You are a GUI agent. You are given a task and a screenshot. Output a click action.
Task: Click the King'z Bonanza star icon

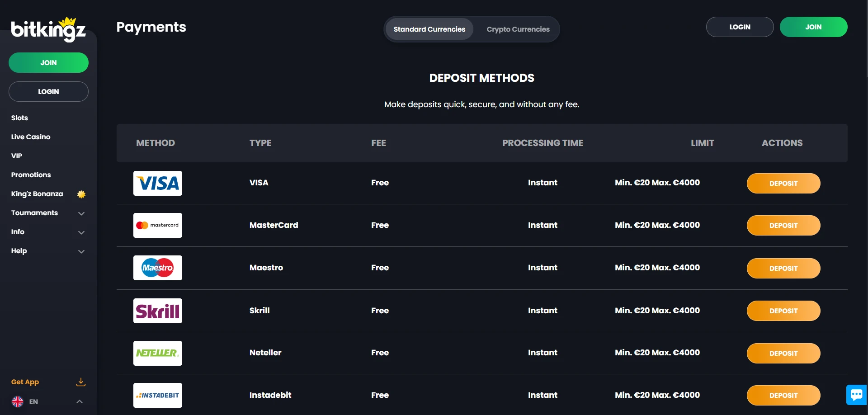[81, 194]
